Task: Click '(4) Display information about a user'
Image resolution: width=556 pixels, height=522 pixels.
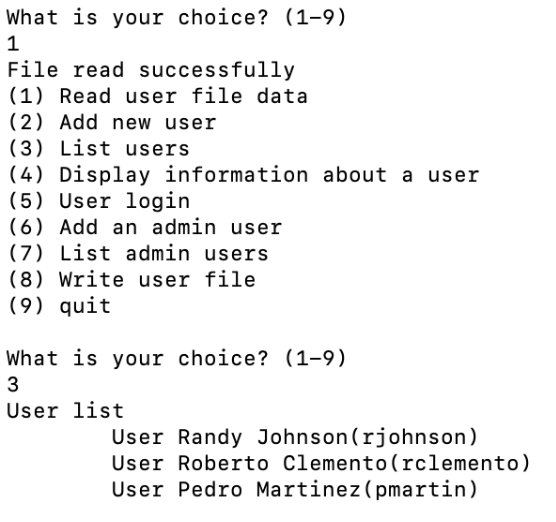Action: tap(243, 175)
